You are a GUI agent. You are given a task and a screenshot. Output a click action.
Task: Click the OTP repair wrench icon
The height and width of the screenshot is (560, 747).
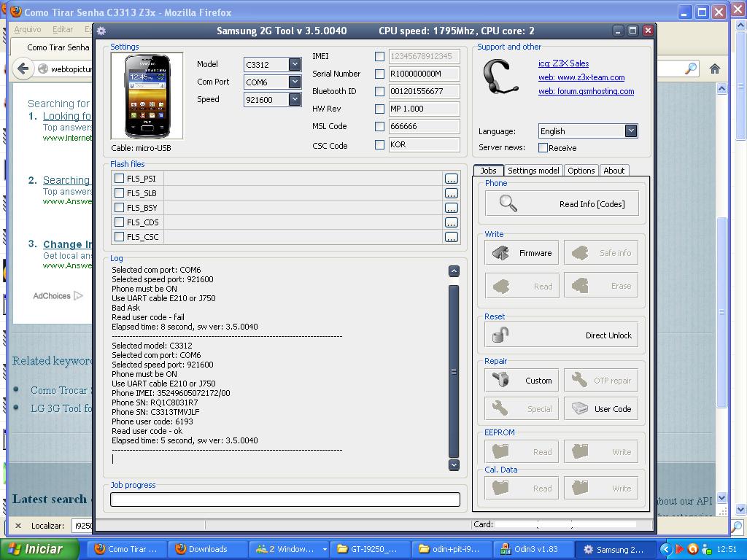click(x=580, y=380)
